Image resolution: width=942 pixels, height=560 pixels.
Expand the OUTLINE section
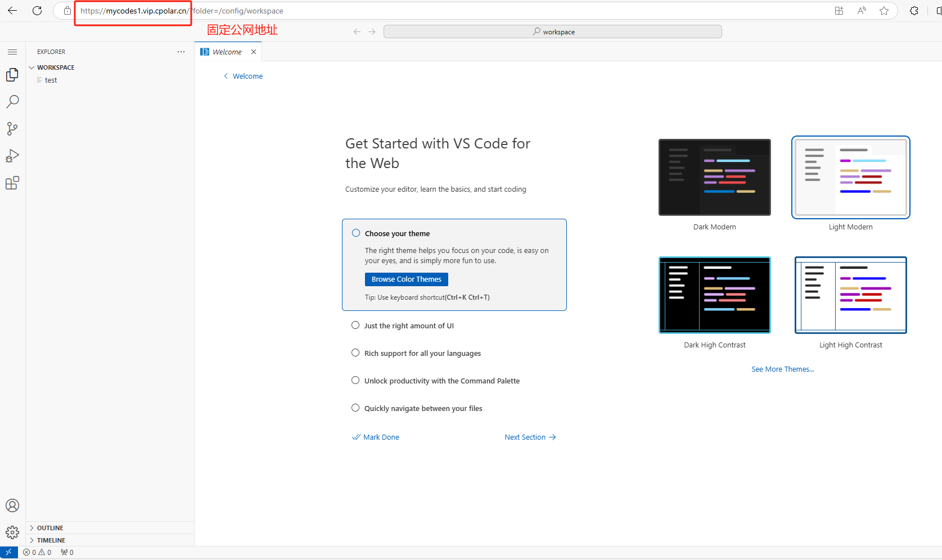110,528
